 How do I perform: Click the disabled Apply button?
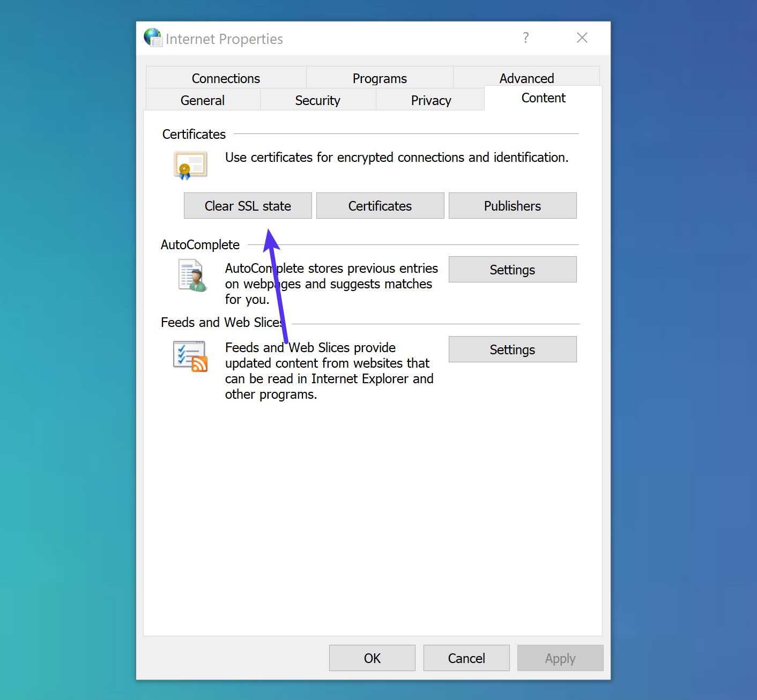560,658
